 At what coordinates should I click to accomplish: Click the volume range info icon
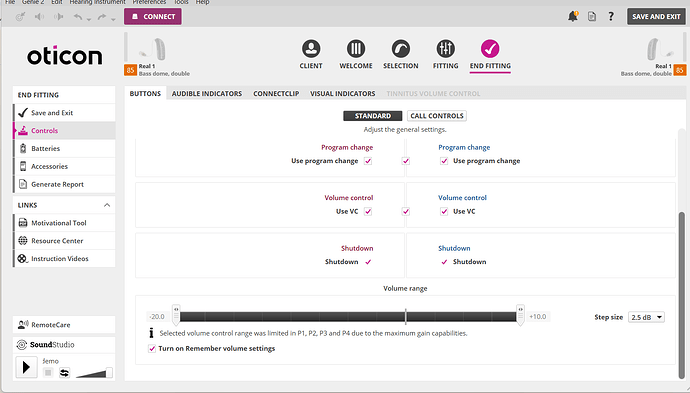point(151,333)
